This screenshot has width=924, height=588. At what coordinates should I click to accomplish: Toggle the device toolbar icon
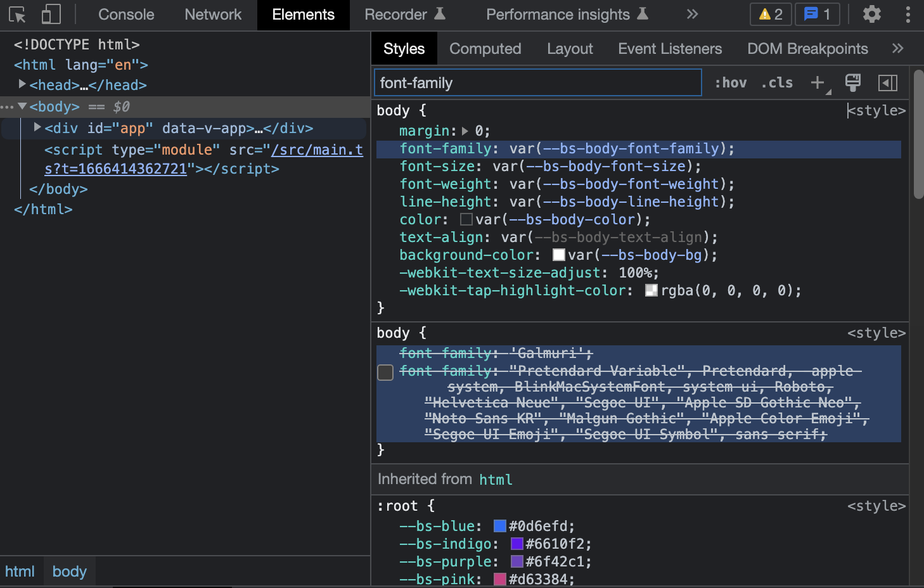coord(51,15)
